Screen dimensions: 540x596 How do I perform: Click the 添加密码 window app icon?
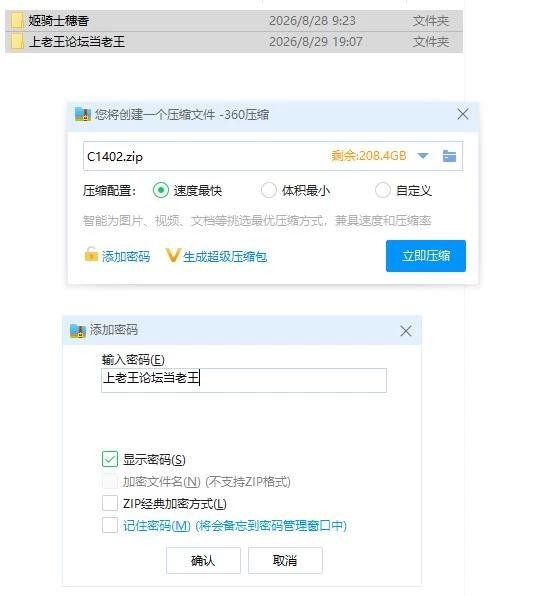[x=78, y=331]
